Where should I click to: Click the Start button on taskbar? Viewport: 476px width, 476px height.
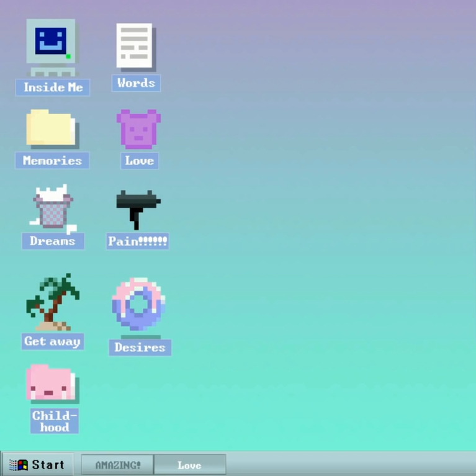click(37, 464)
